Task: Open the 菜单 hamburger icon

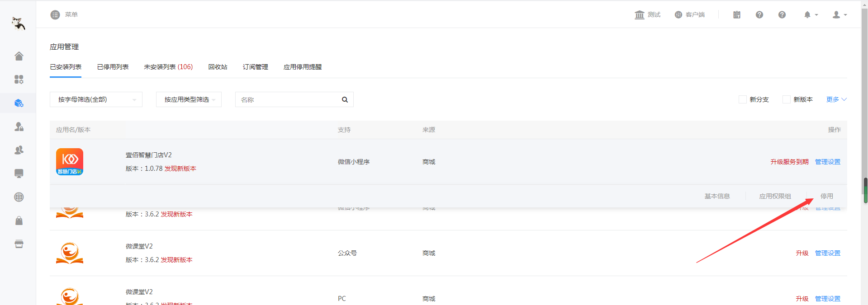Action: tap(55, 15)
